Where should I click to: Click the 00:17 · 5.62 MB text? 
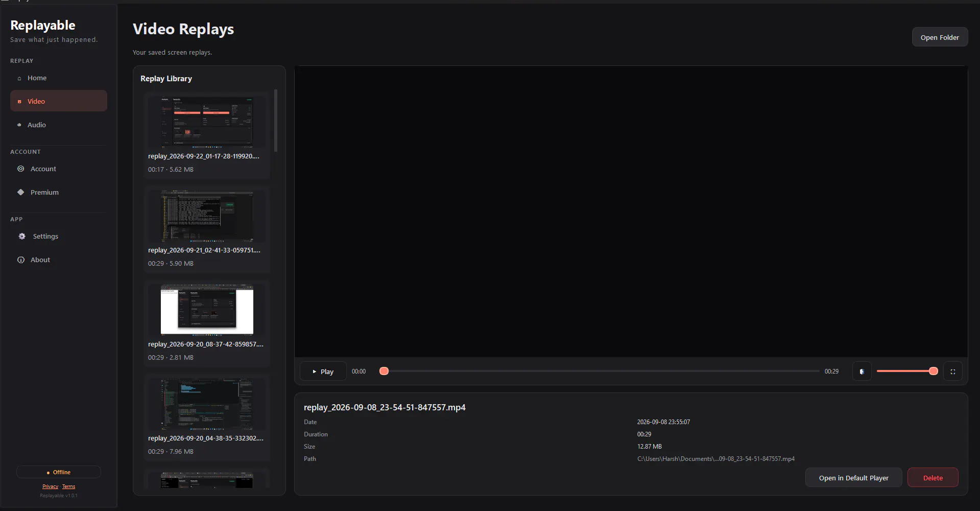click(x=171, y=170)
